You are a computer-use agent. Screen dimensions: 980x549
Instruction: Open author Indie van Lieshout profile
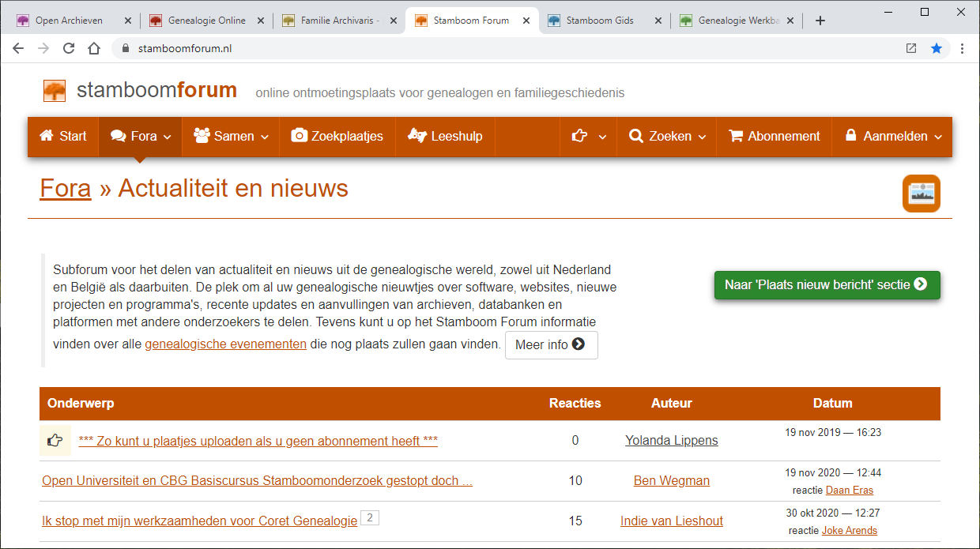click(672, 521)
